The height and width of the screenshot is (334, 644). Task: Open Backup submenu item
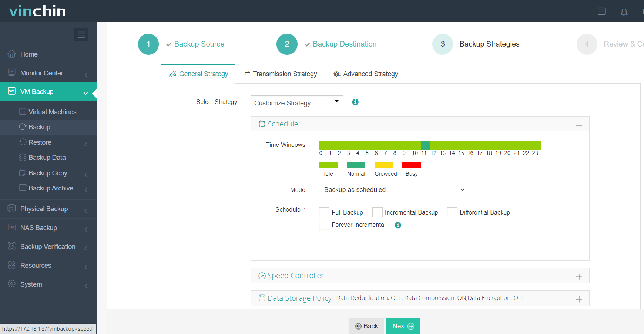point(48,127)
